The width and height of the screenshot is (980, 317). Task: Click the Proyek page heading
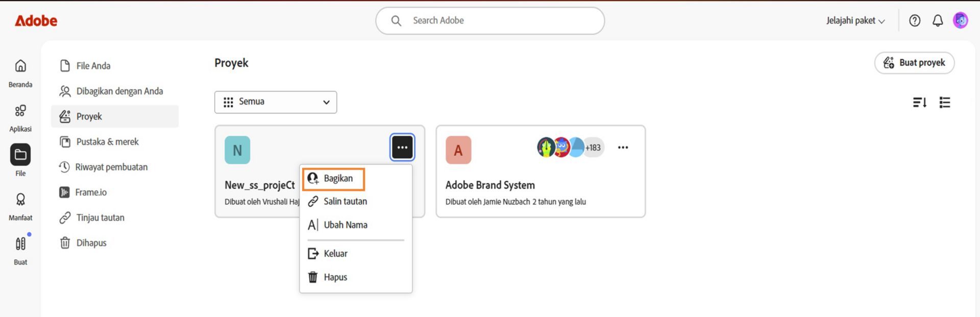point(231,63)
